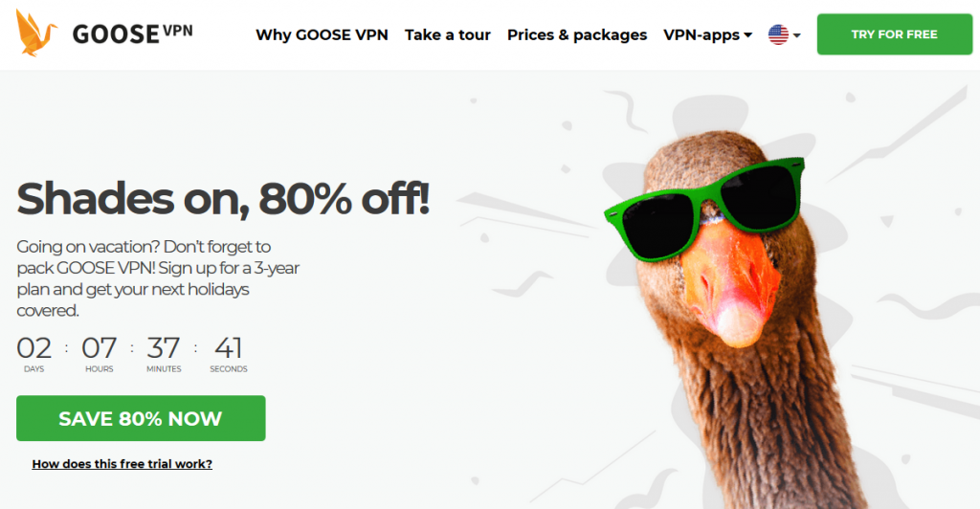Click the orange goose logo icon

pyautogui.click(x=35, y=33)
